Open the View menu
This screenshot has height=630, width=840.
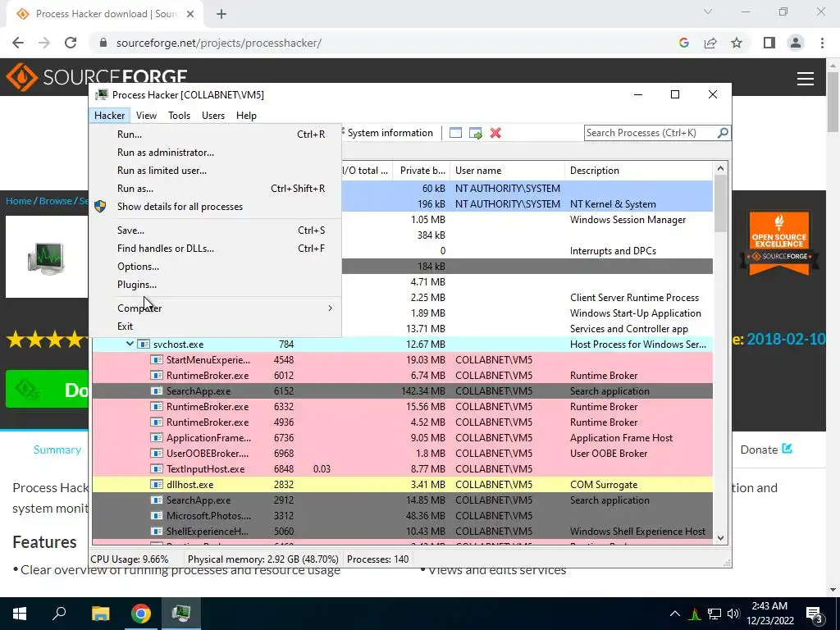[x=146, y=115]
